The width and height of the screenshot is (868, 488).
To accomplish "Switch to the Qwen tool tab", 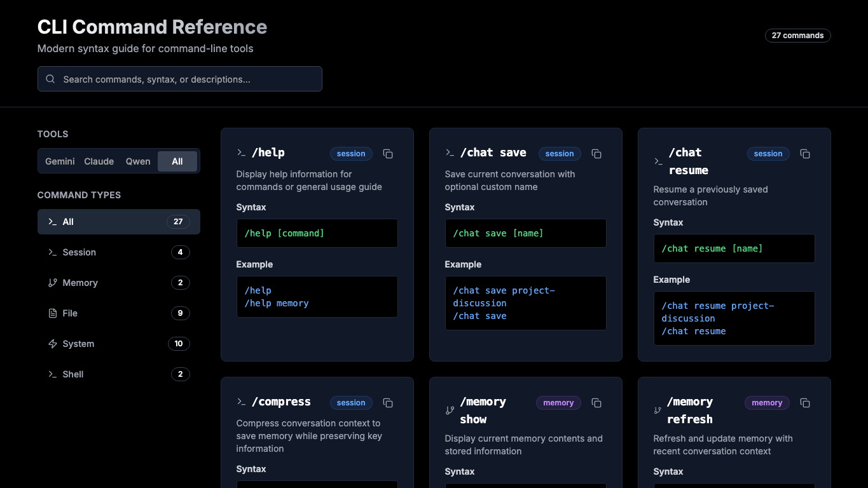I will click(137, 161).
